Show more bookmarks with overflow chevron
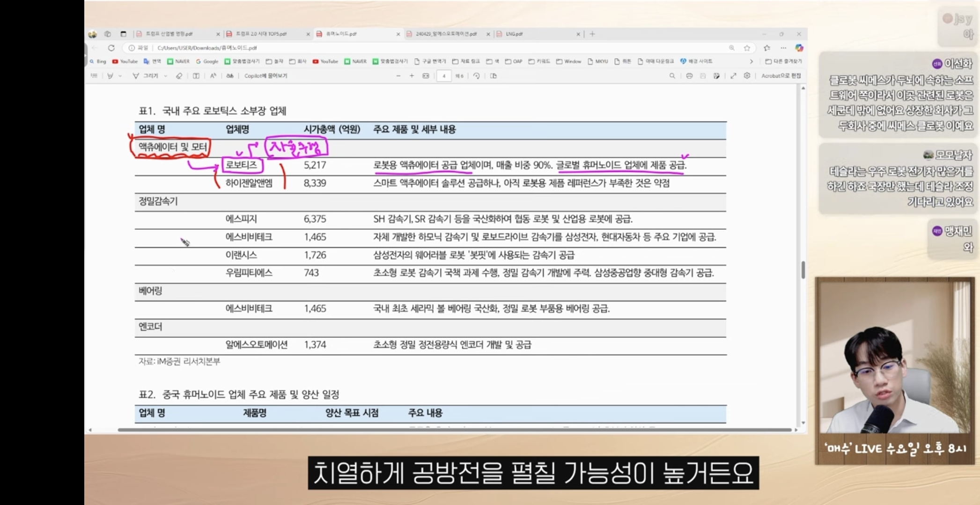This screenshot has width=980, height=505. tap(752, 61)
